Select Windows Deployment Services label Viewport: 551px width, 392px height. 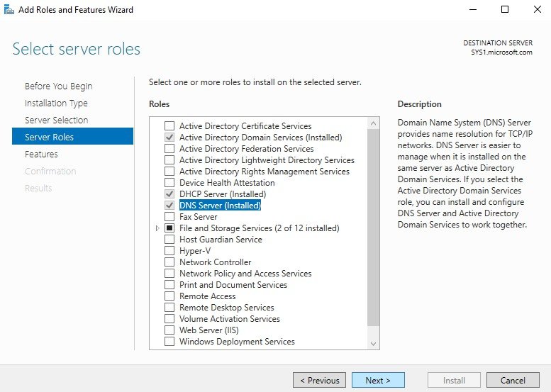[237, 342]
